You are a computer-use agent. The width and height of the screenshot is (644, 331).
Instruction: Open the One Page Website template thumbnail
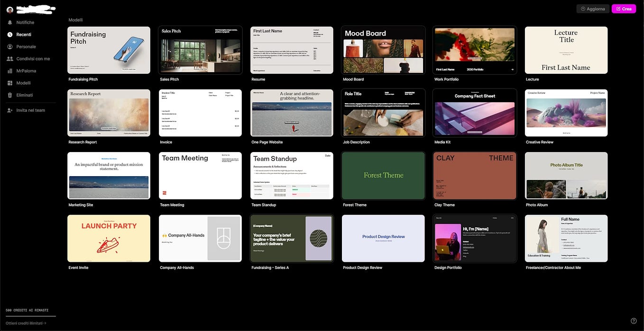[x=292, y=113]
